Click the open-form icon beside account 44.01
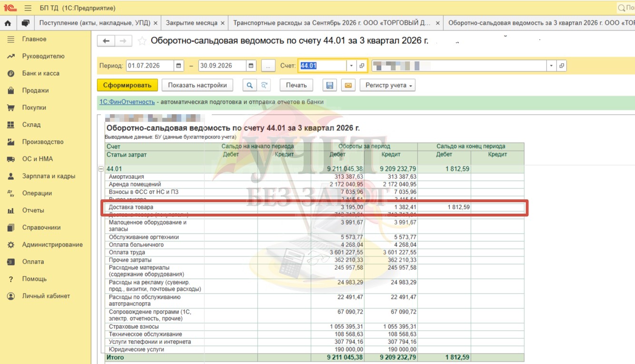The width and height of the screenshot is (635, 364). pyautogui.click(x=362, y=66)
